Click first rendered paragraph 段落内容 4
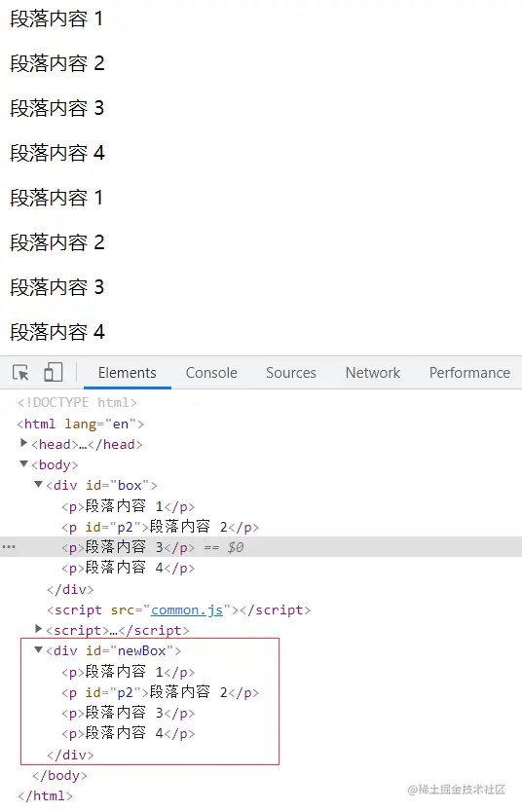Image resolution: width=522 pixels, height=812 pixels. pos(56,153)
